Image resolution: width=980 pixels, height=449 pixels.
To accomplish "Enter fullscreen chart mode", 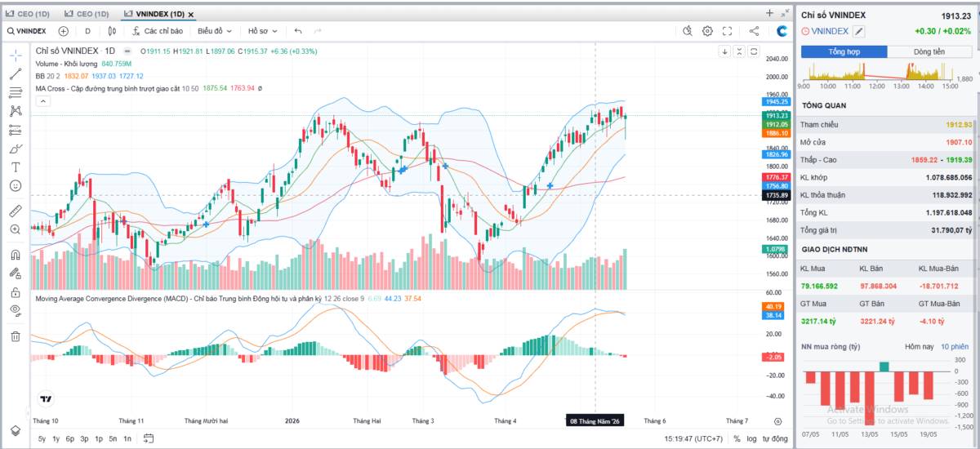I will pos(728,31).
